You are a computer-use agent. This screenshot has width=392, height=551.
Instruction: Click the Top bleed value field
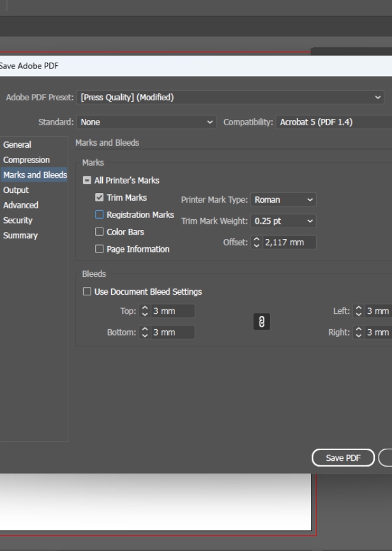(x=171, y=311)
